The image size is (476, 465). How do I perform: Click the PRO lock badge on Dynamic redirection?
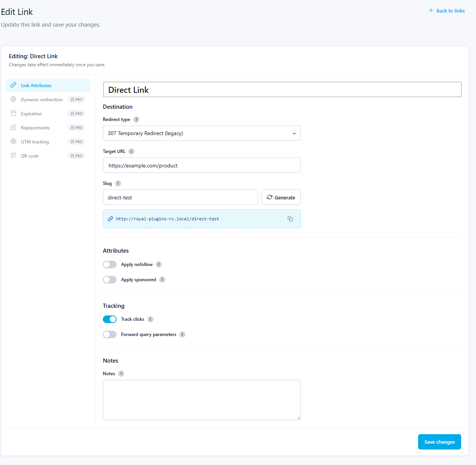pos(77,100)
